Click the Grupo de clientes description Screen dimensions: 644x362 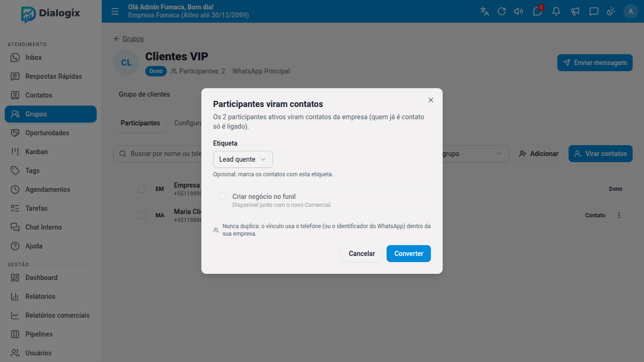(x=144, y=94)
